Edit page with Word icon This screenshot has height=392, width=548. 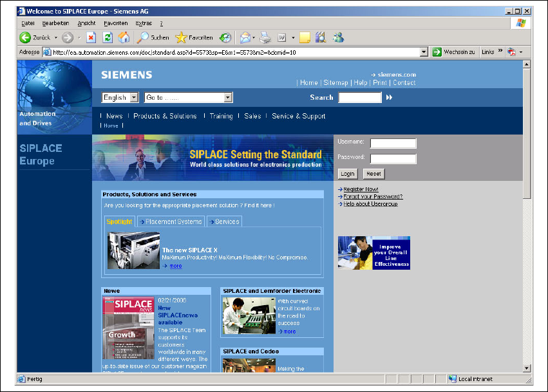coord(282,37)
